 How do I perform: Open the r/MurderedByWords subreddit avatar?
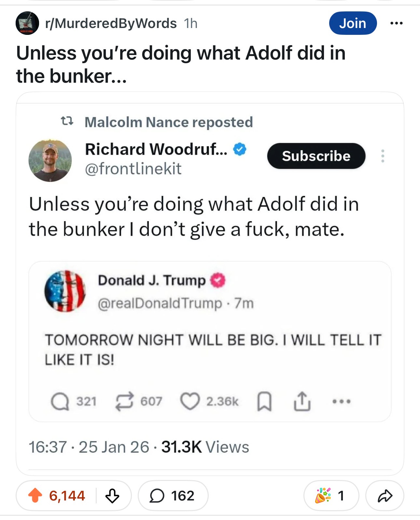pyautogui.click(x=27, y=23)
